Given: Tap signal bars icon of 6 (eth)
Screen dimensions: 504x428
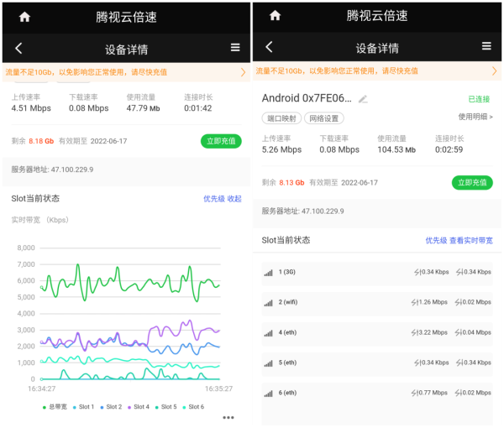Looking at the screenshot, I should (x=269, y=394).
